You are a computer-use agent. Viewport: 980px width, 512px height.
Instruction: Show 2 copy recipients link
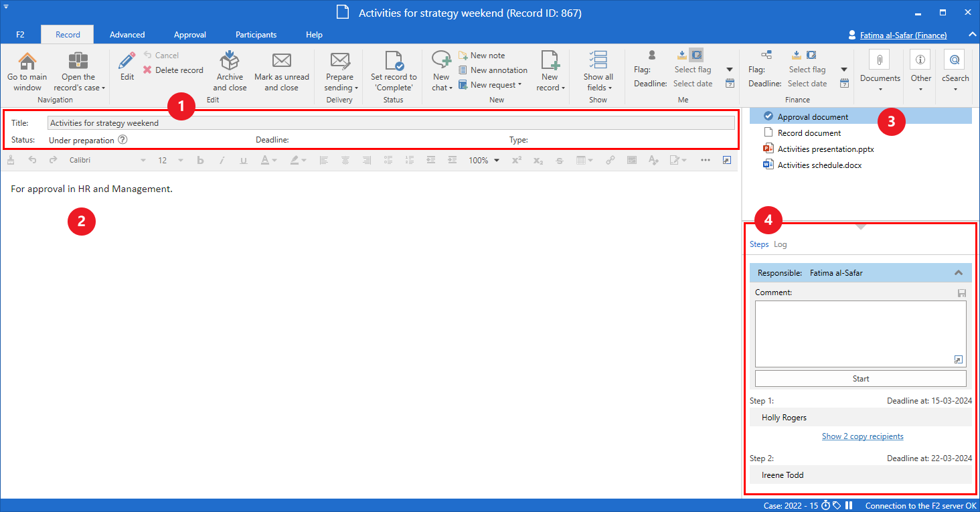862,436
